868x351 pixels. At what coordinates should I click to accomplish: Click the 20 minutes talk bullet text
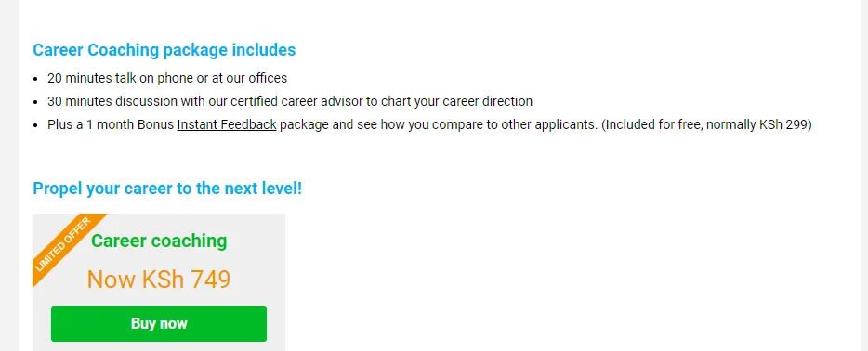(167, 79)
